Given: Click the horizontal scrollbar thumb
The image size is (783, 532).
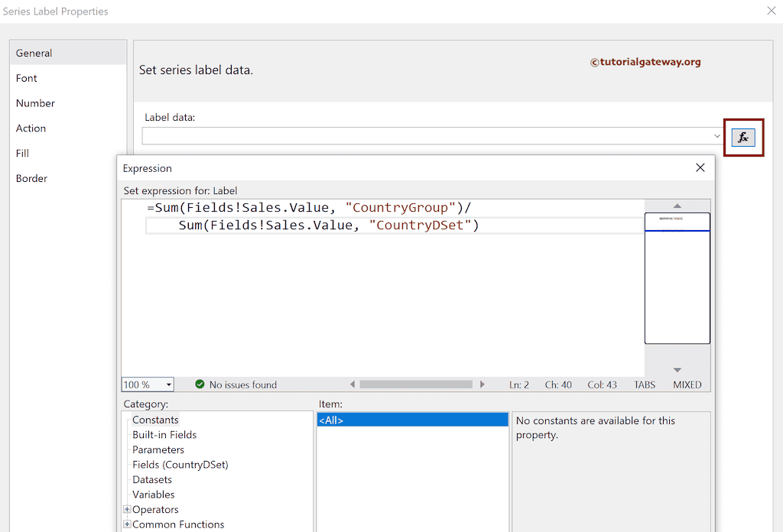Looking at the screenshot, I should point(416,384).
